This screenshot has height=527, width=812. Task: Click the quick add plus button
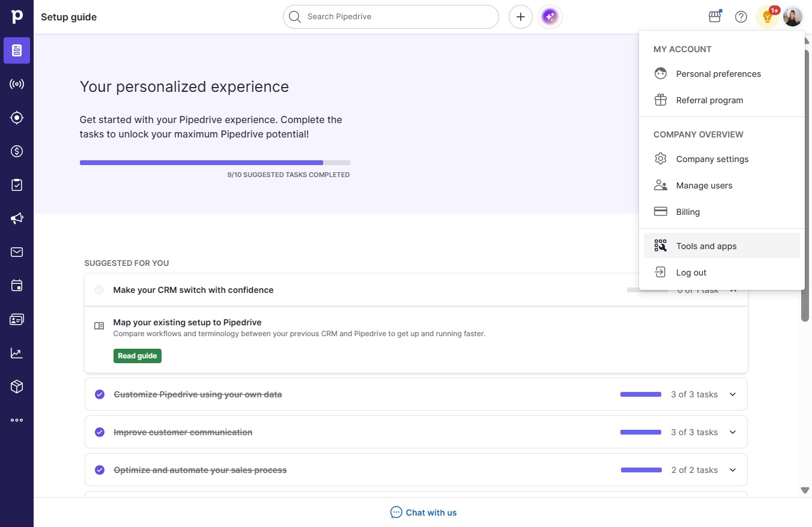521,17
